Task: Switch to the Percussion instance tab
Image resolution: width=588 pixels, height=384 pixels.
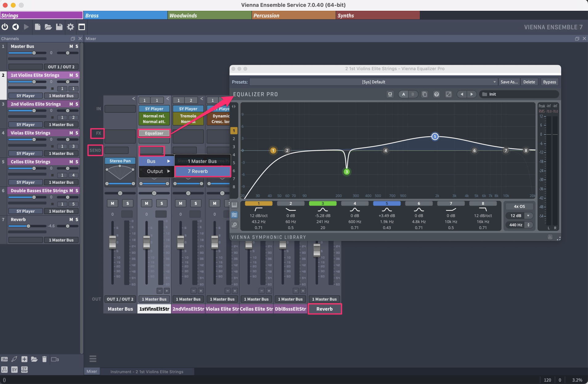Action: (294, 15)
